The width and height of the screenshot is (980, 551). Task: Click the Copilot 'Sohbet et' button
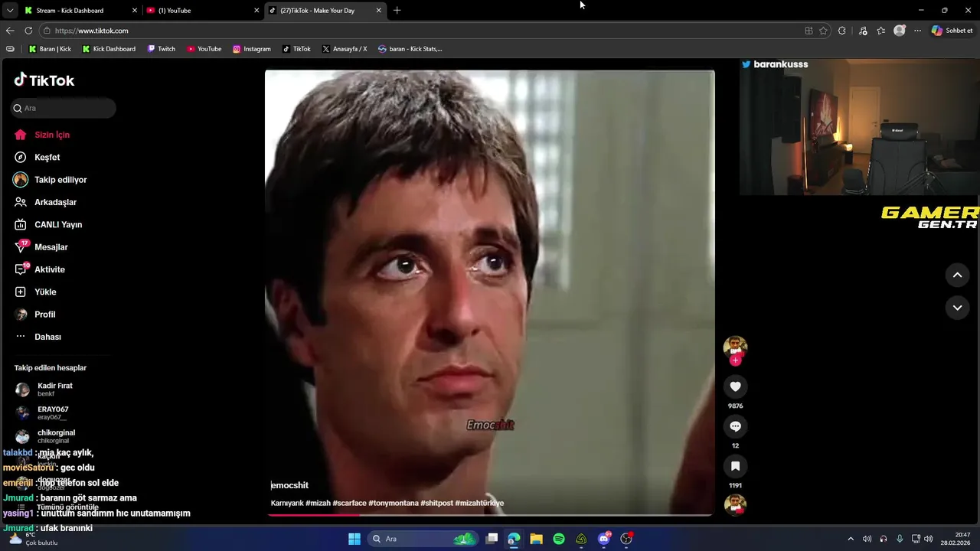952,31
